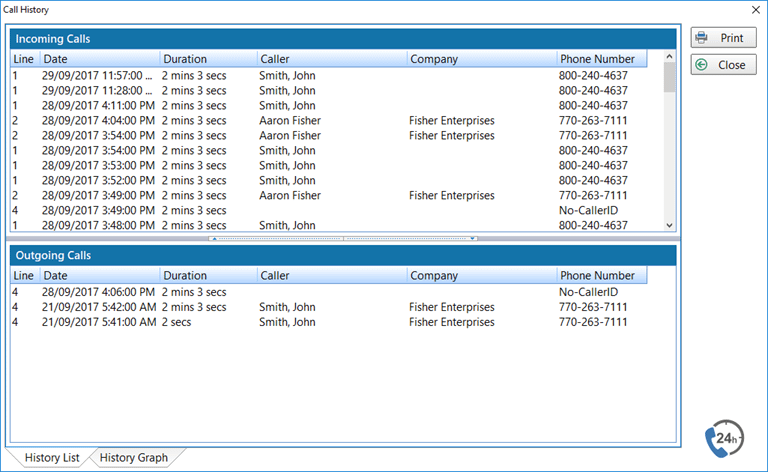Sort outgoing calls by Phone Number header
Viewport: 768px width, 472px height.
[601, 275]
